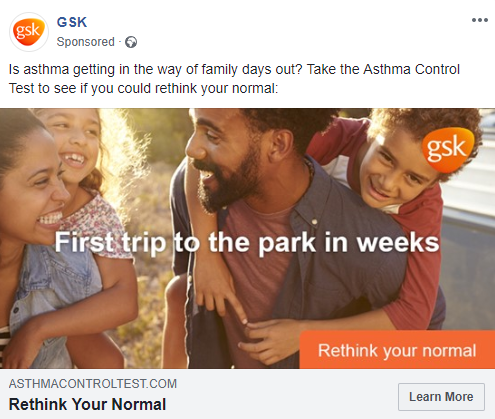This screenshot has width=495, height=419.
Task: Click the Sponsored label
Action: pyautogui.click(x=86, y=42)
